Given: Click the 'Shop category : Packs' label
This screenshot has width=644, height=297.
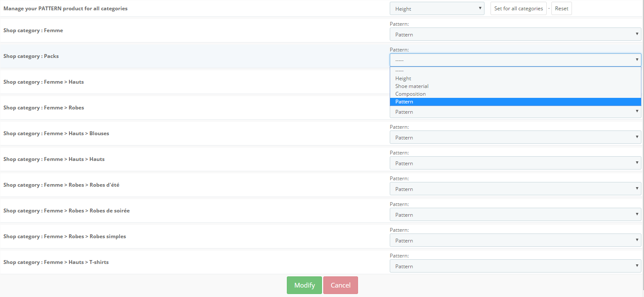Looking at the screenshot, I should click(31, 56).
